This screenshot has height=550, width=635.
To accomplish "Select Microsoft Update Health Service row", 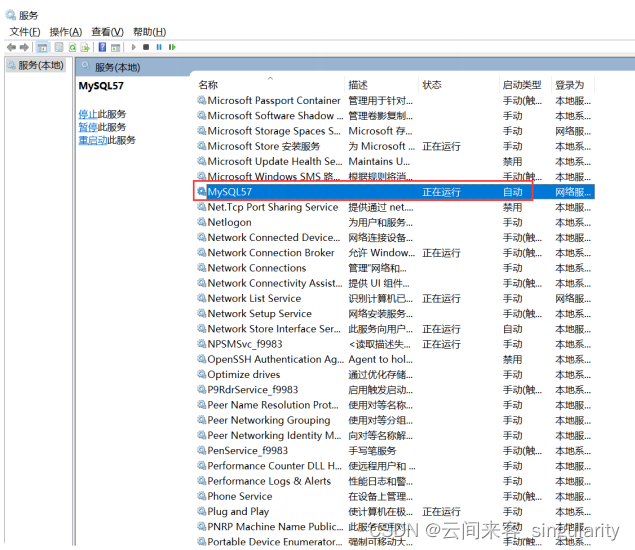I will click(x=395, y=161).
